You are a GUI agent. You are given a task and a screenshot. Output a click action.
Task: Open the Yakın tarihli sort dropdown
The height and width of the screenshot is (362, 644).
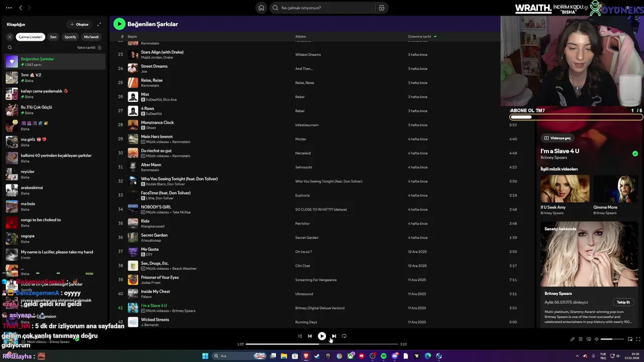coord(89,48)
